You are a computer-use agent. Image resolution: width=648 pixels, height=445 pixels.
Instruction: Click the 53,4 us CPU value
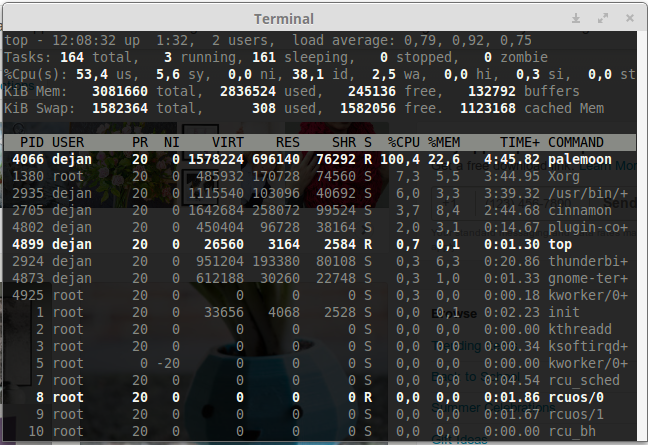92,74
